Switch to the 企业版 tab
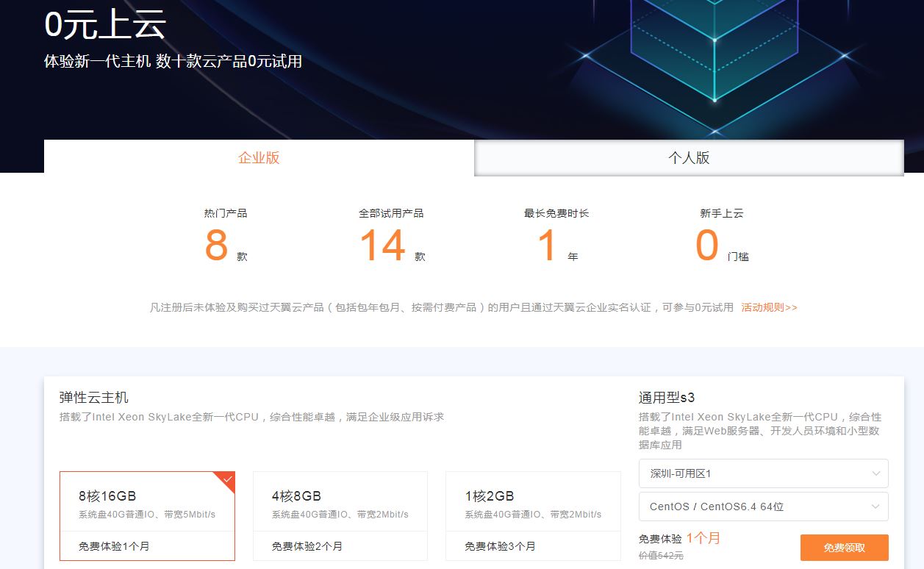Screen dimensions: 924x569 pos(259,157)
